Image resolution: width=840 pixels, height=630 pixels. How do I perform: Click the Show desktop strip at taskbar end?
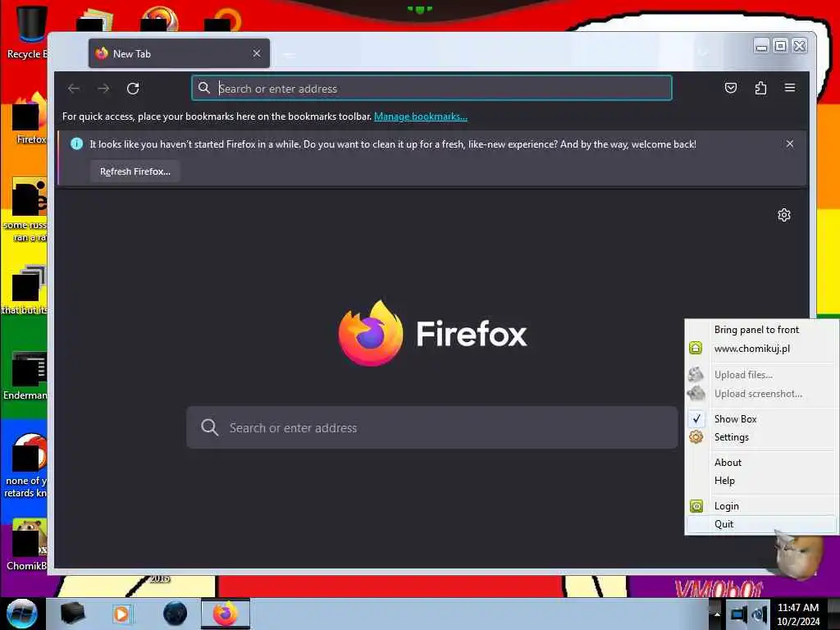833,614
